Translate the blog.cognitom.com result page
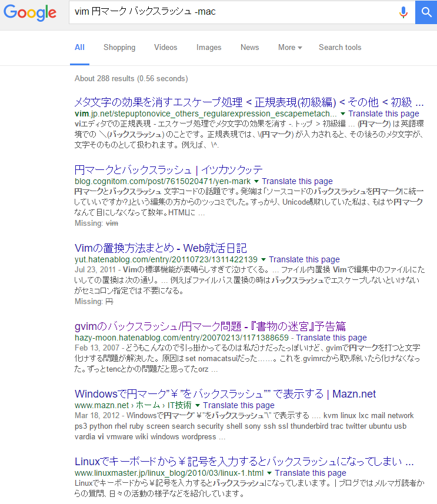 [x=297, y=181]
